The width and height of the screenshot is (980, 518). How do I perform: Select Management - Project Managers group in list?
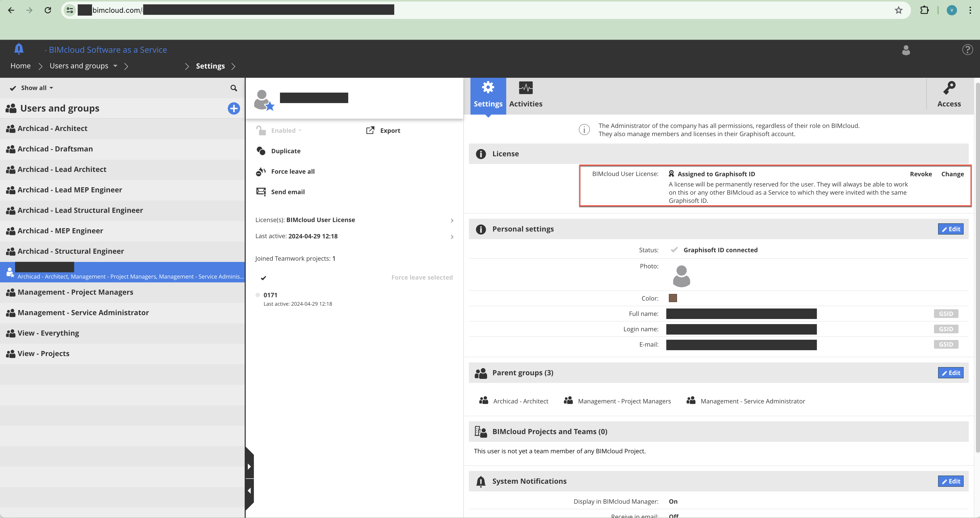pos(122,292)
